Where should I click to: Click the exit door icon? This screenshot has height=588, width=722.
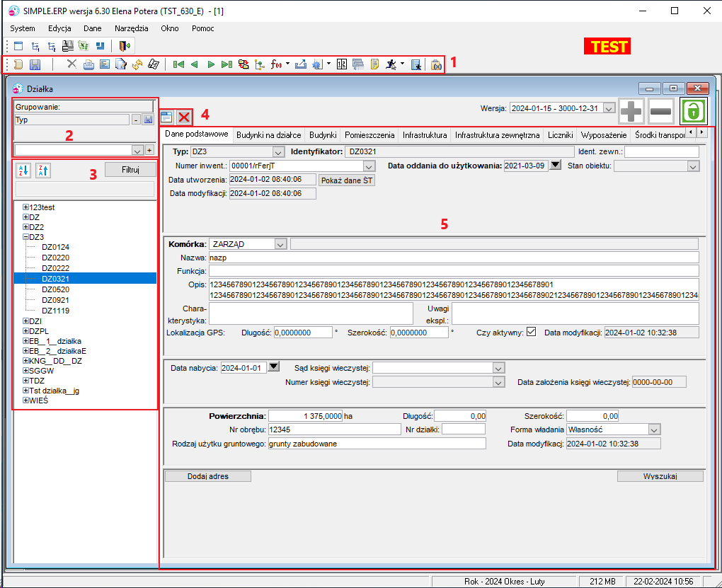tap(125, 45)
